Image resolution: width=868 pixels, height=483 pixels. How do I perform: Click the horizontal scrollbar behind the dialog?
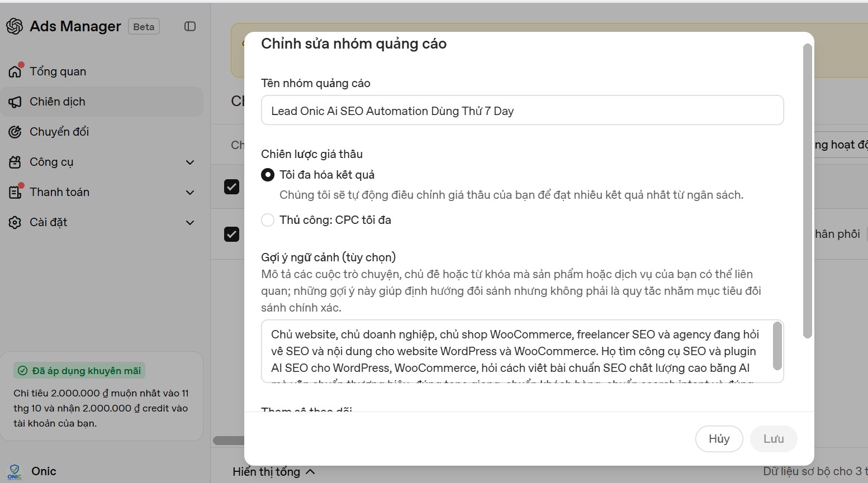click(229, 441)
